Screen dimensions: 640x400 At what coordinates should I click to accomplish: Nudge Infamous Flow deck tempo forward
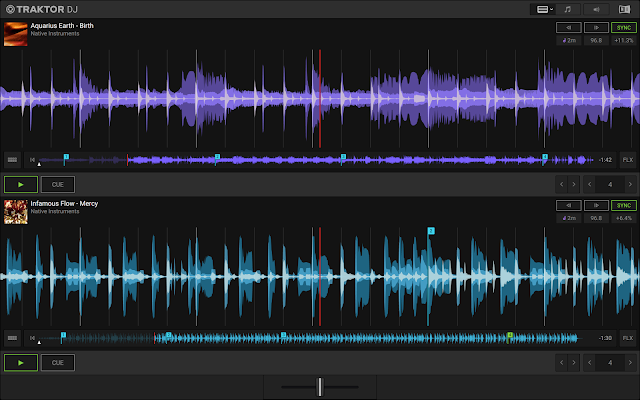[596, 205]
